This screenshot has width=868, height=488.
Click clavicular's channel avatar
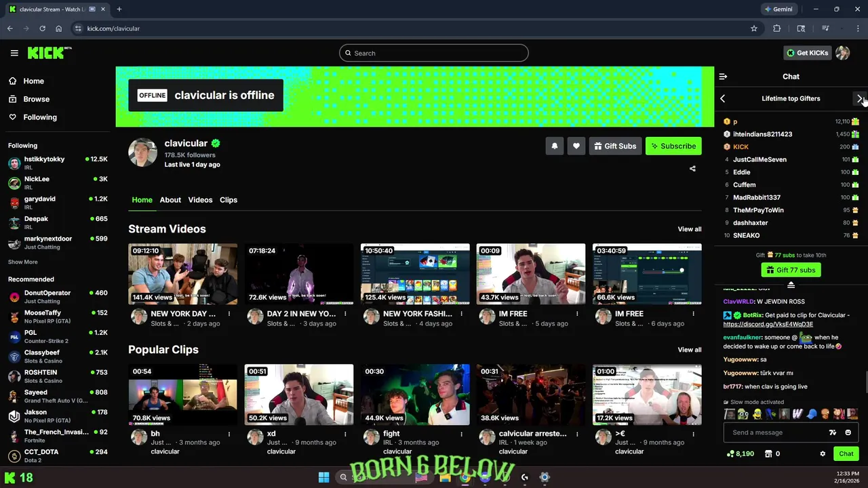142,152
